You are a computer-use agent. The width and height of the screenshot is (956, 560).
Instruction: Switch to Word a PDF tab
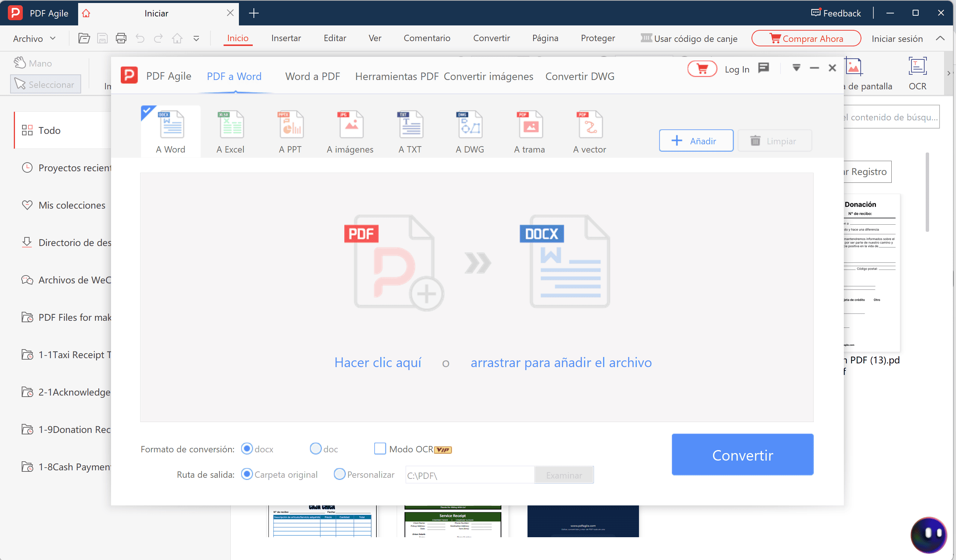pos(313,76)
